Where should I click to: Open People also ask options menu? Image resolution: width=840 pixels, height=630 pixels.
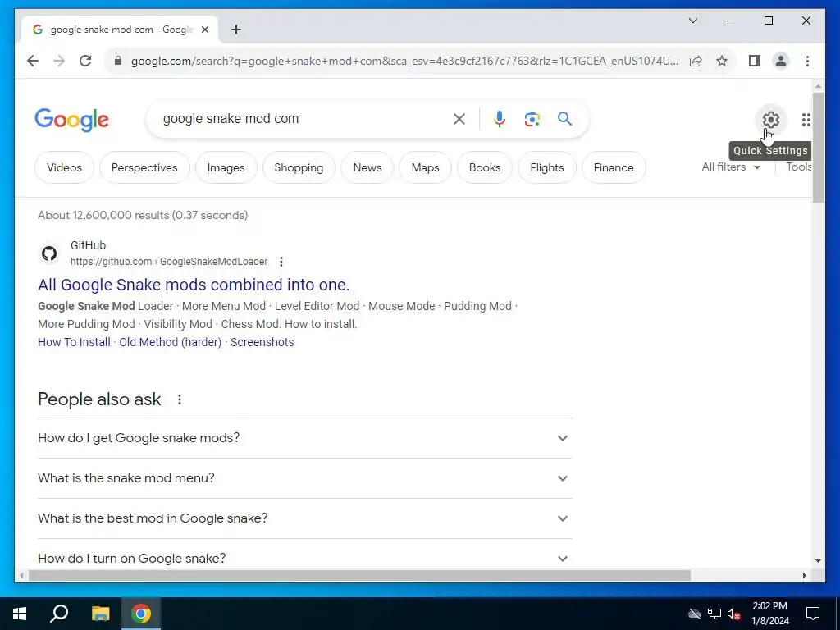tap(180, 399)
